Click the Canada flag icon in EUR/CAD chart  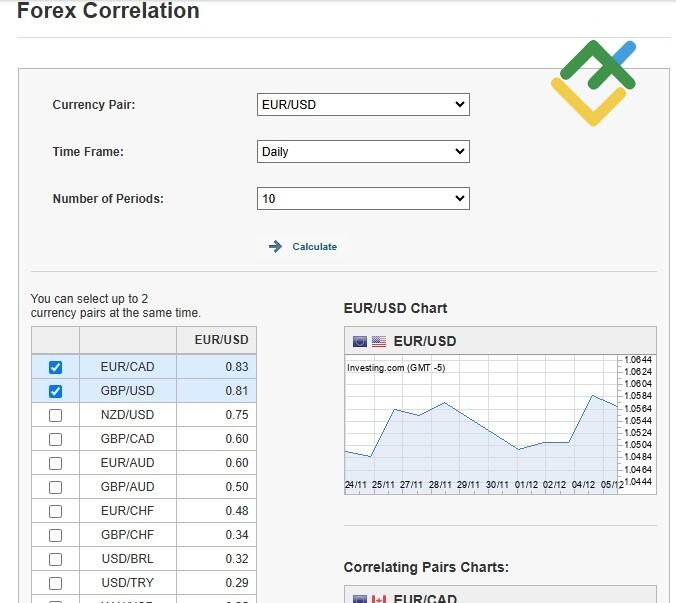(379, 598)
